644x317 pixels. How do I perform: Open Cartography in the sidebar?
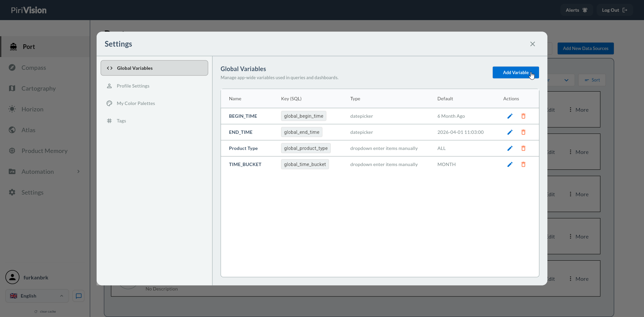click(45, 88)
